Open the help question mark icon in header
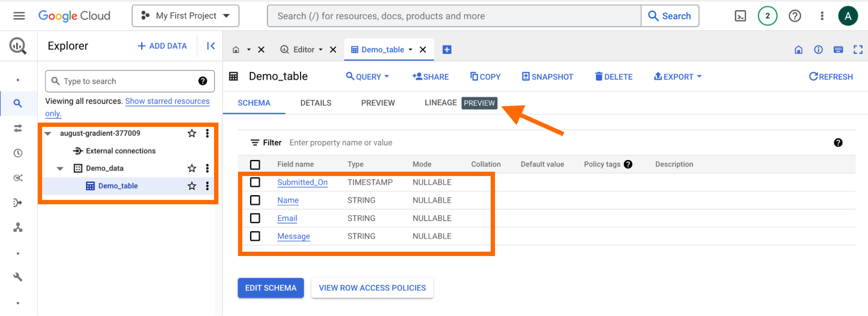868x316 pixels. [795, 16]
